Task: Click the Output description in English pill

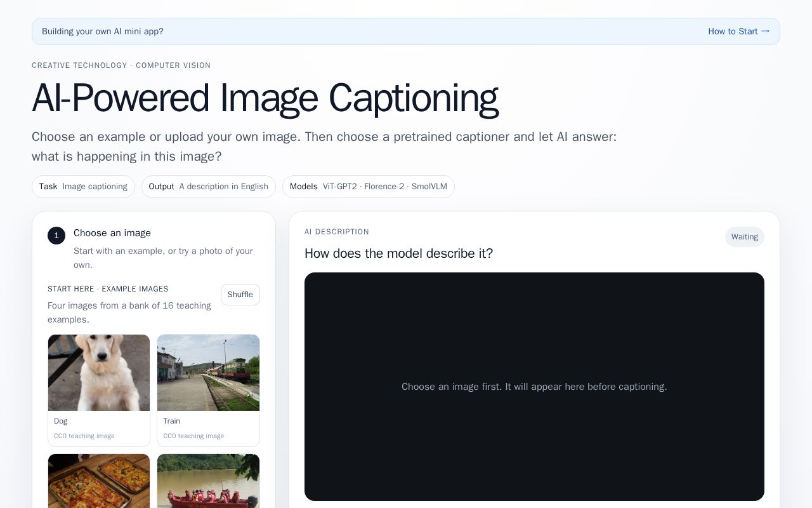Action: [x=209, y=187]
